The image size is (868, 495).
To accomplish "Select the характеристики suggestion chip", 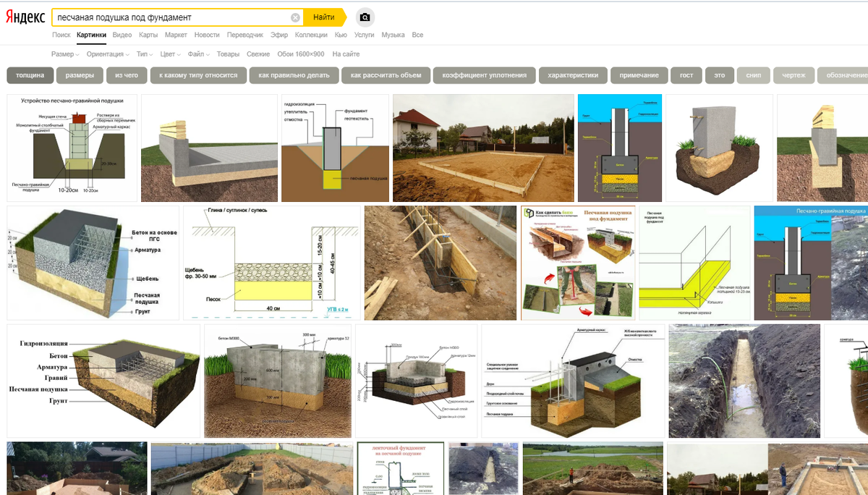I will (573, 75).
